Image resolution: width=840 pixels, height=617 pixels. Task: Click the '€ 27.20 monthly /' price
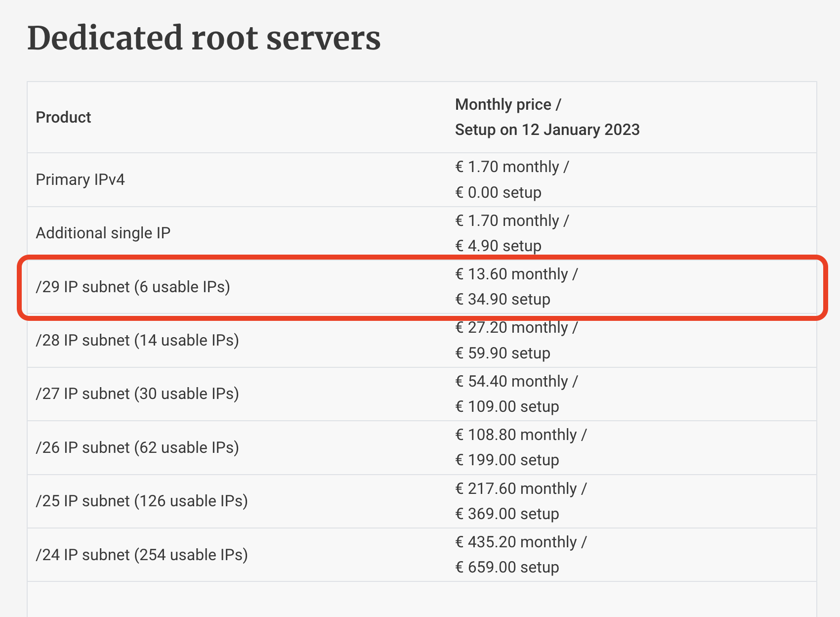click(x=516, y=327)
